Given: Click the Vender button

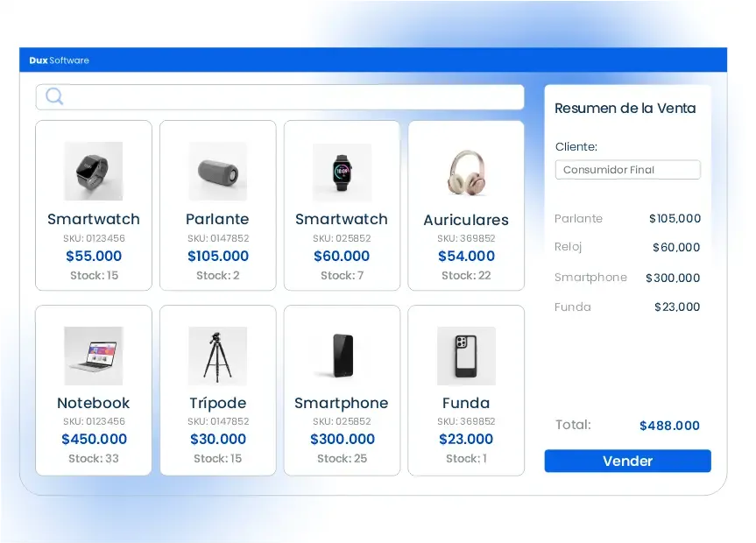Looking at the screenshot, I should (628, 461).
